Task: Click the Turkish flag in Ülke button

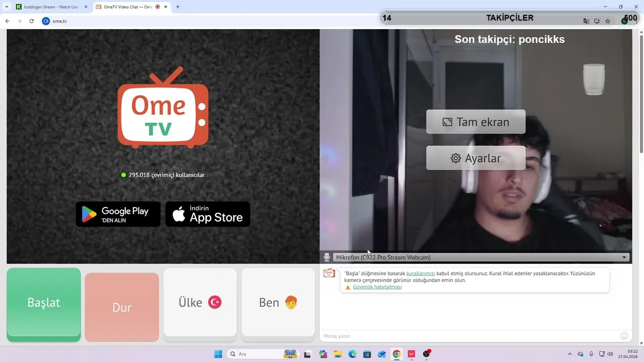Action: [x=215, y=302]
